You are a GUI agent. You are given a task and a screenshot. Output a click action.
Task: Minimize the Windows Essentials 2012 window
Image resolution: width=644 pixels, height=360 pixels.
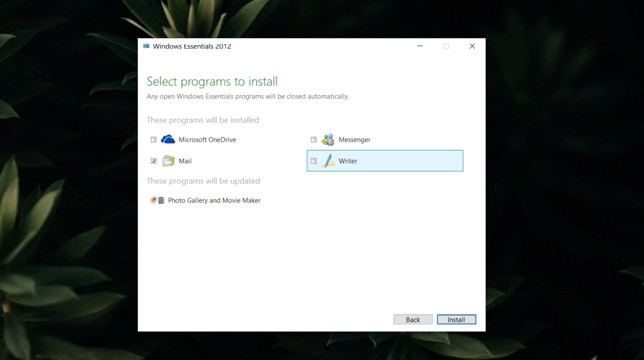click(420, 46)
